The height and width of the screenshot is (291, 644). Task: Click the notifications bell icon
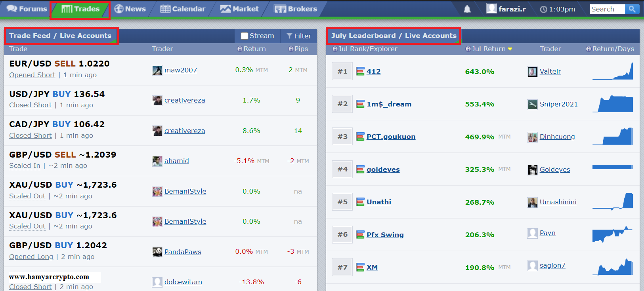coord(467,9)
